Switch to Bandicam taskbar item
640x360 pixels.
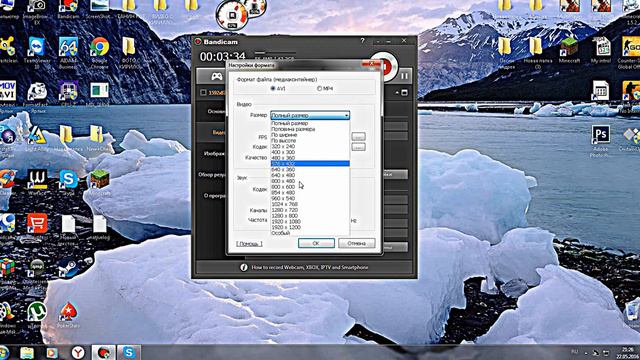103,352
